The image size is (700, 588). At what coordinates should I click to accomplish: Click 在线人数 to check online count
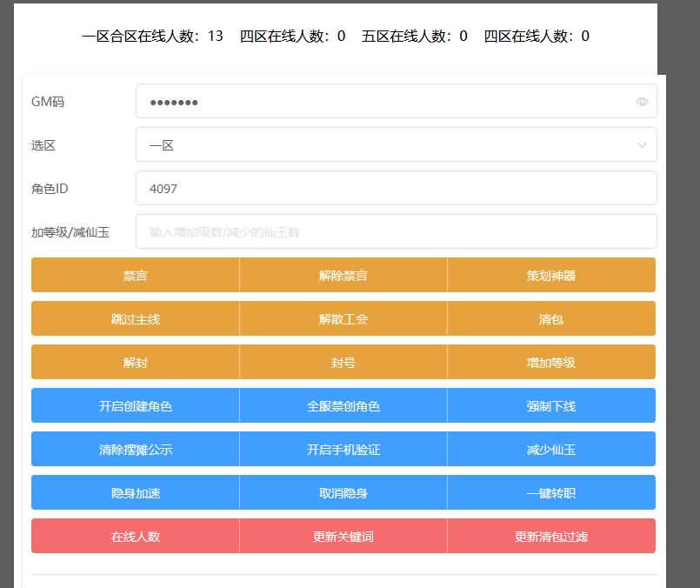click(135, 536)
